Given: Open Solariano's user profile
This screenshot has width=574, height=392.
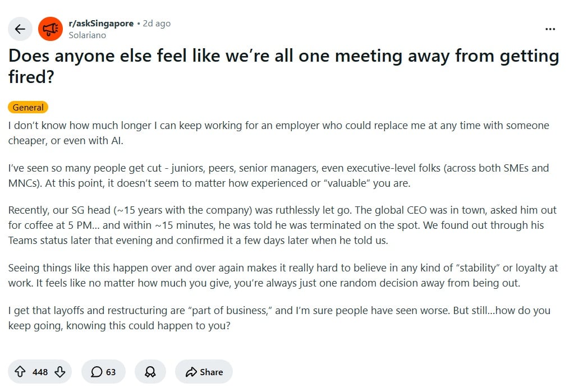Looking at the screenshot, I should (x=87, y=35).
